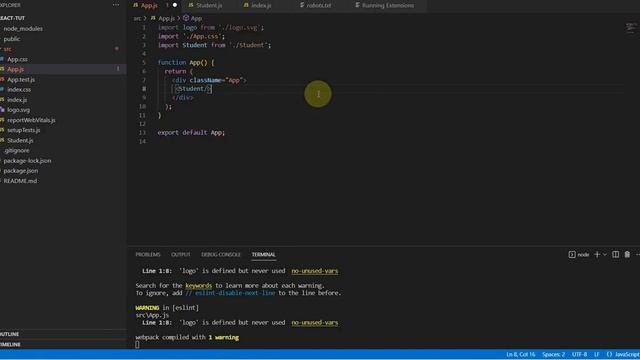Change file encoding UTF-8
The height and width of the screenshot is (360, 640).
[579, 354]
